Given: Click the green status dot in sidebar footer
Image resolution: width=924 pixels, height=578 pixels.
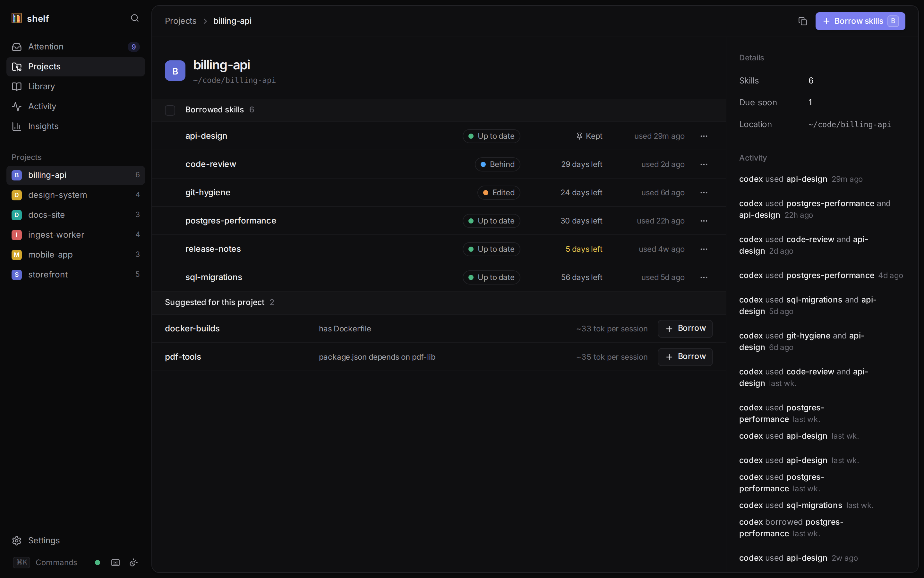Looking at the screenshot, I should click(97, 562).
